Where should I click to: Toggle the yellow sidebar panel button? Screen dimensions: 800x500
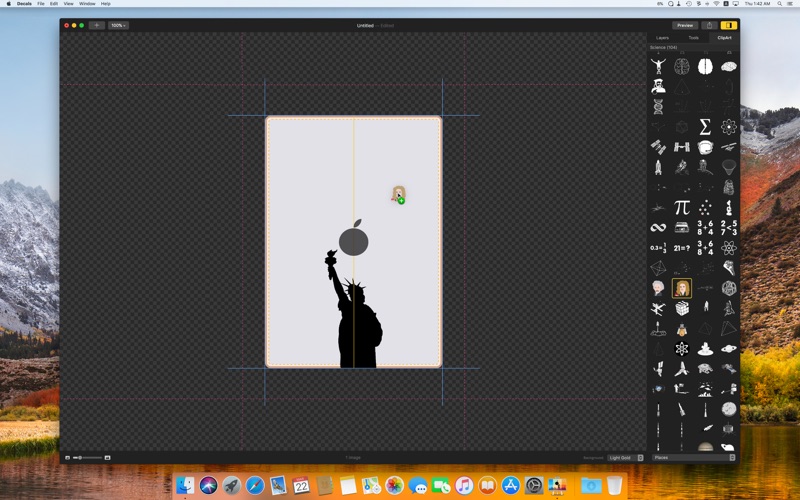[729, 25]
